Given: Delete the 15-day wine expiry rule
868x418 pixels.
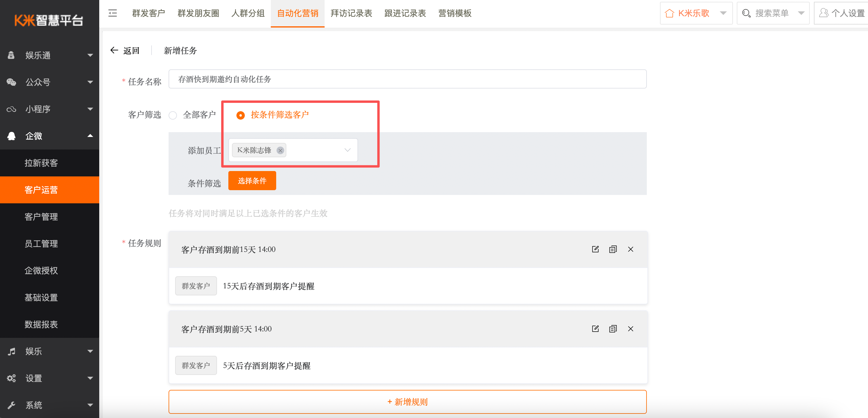Looking at the screenshot, I should click(x=630, y=249).
